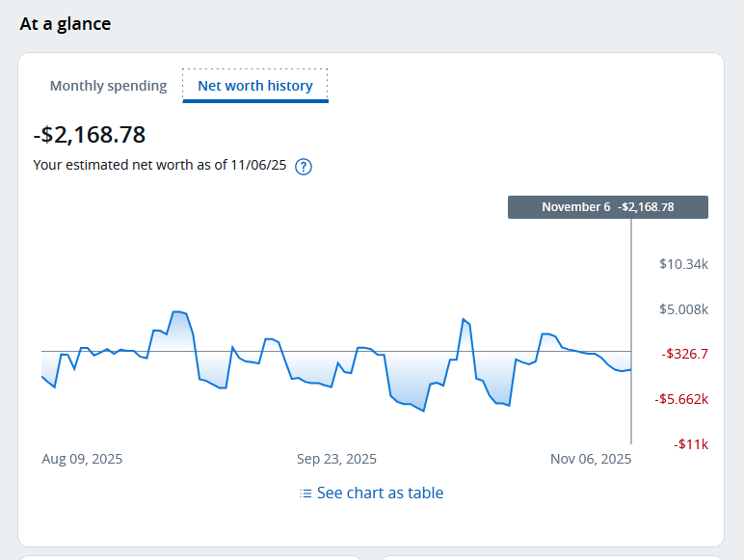Click the Nov 06, 2025 date label
The image size is (744, 560).
[x=591, y=459]
